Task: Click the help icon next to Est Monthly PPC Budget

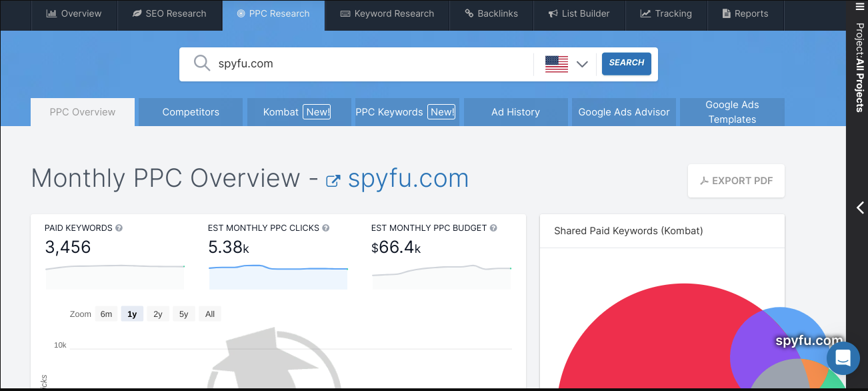Action: tap(493, 228)
